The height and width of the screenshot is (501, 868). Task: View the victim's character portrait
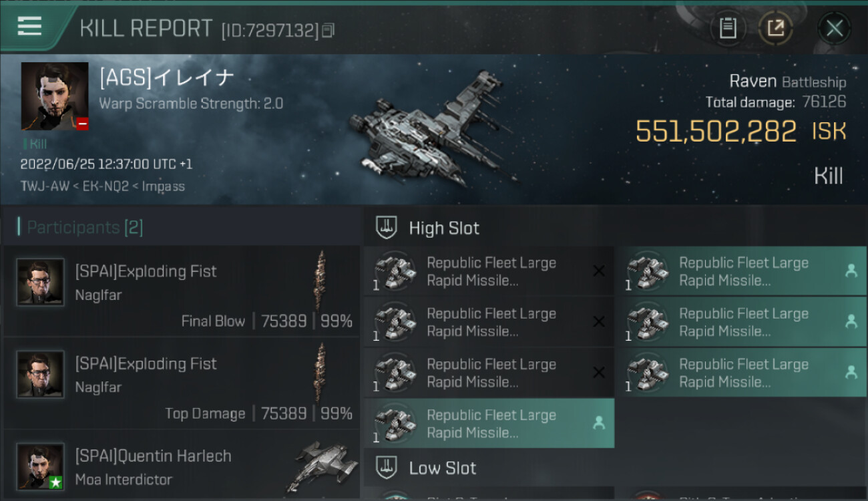(55, 96)
